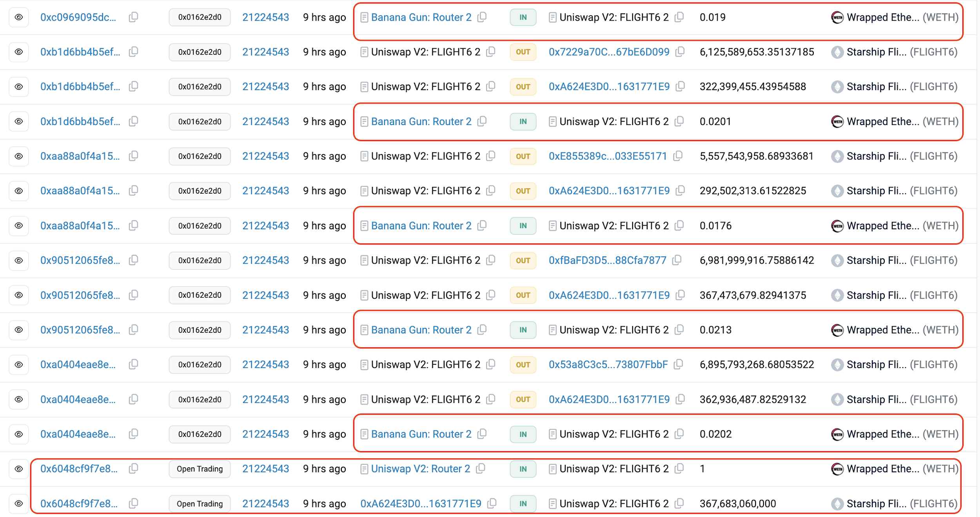This screenshot has height=517, width=980.
Task: Copy tx hash in the 367,683,060,000 FLIGHT6 row
Action: point(133,503)
